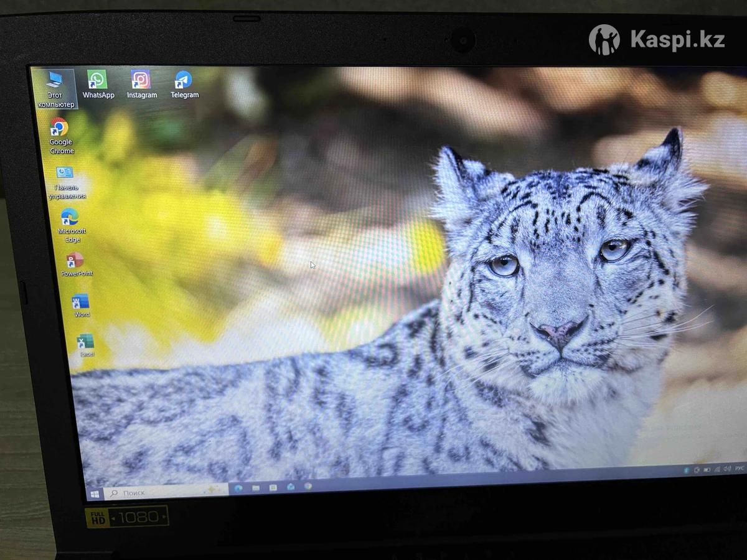Image resolution: width=747 pixels, height=560 pixels.
Task: Open the Windows Start menu
Action: (x=95, y=493)
